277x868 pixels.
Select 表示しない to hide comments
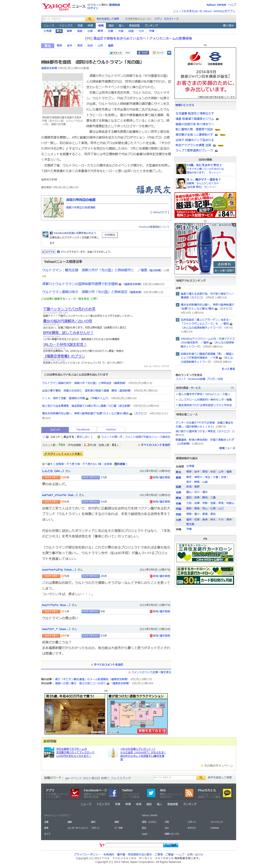[83, 437]
